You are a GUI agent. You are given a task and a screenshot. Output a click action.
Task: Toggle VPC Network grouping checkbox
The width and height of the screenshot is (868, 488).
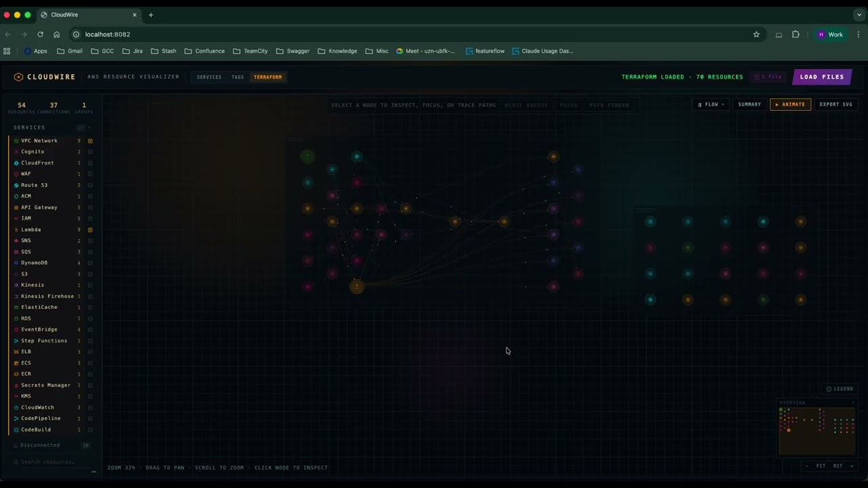(x=90, y=141)
